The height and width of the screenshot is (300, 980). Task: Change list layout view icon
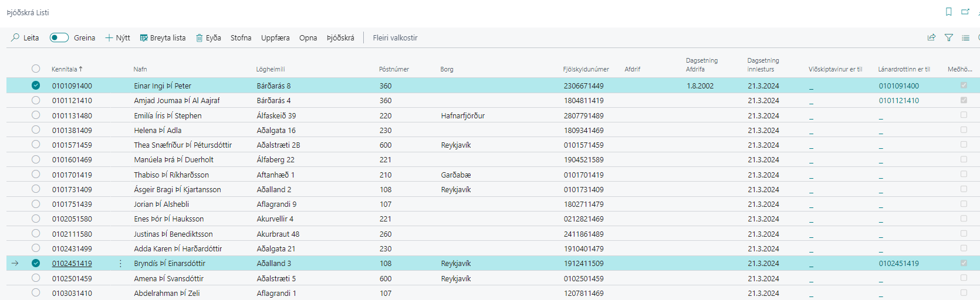(965, 37)
